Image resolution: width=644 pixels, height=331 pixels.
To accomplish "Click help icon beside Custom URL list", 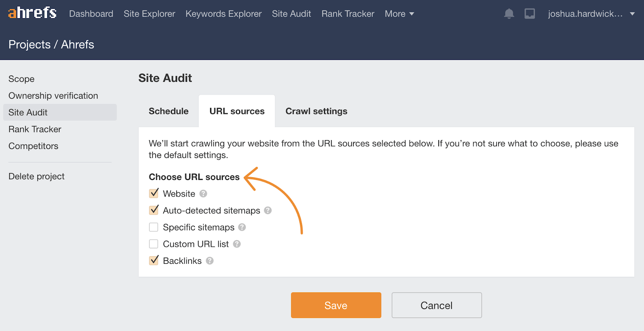I will [237, 244].
